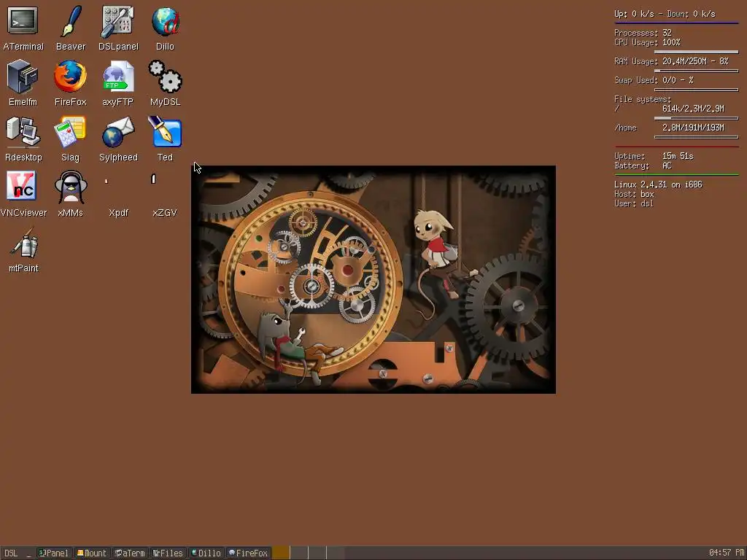Click the 'Swap Used: 0/0' line

pos(654,80)
